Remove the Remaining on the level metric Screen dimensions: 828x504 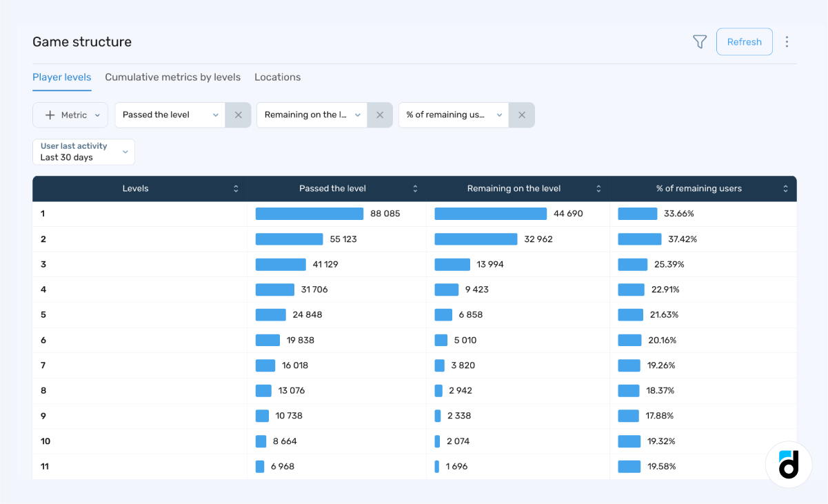point(380,114)
